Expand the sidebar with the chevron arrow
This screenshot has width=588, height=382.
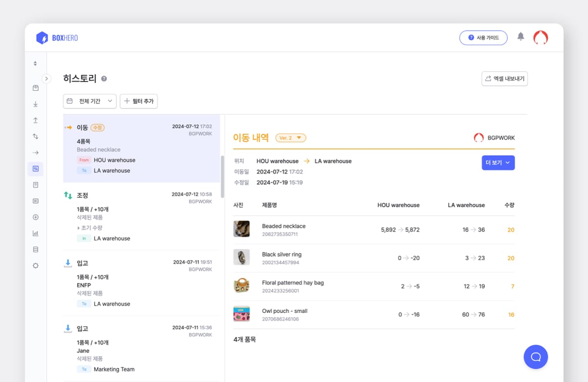click(47, 78)
